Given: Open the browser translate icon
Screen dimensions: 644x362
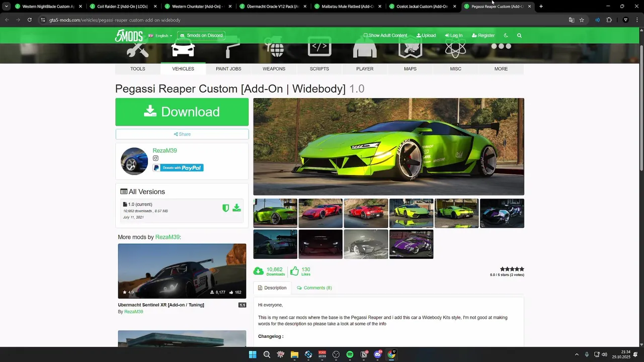Looking at the screenshot, I should (x=572, y=20).
